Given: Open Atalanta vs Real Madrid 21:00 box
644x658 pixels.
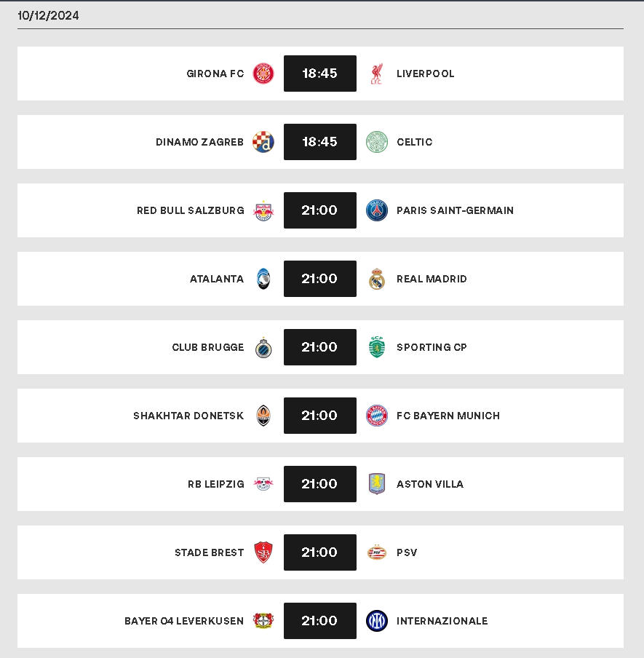Looking at the screenshot, I should point(320,279).
